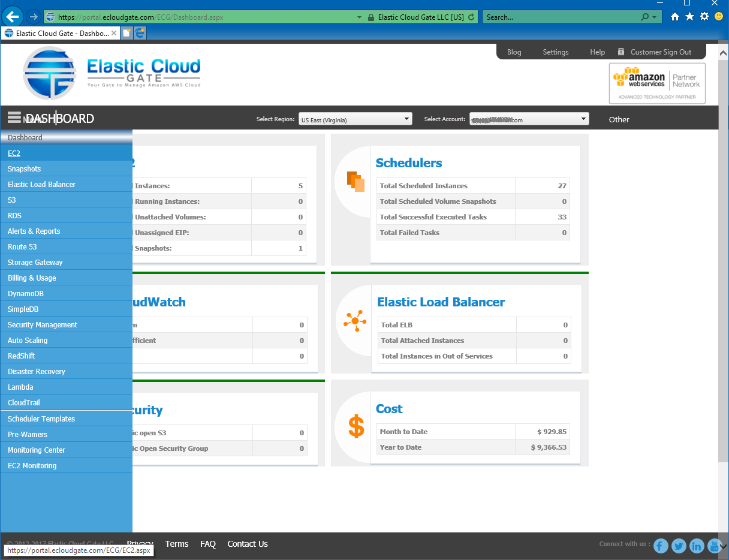Select DynamoDB in the side menu

click(x=66, y=293)
